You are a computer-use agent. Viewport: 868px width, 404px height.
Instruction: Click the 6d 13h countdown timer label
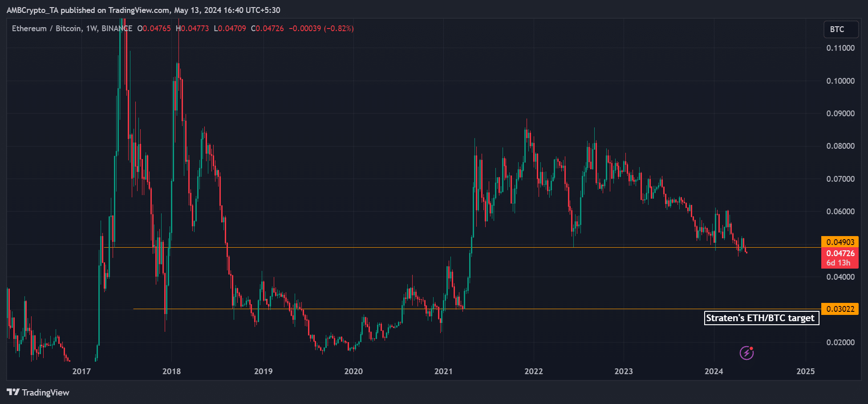pos(838,263)
